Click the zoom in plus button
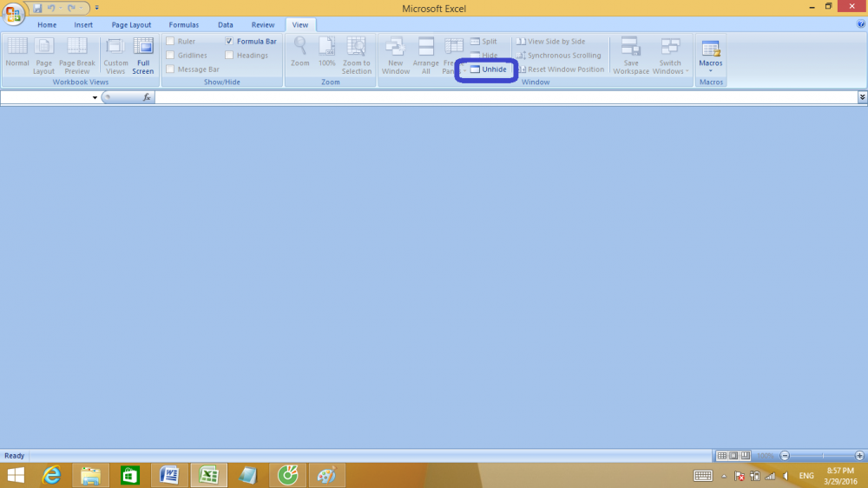Image resolution: width=868 pixels, height=488 pixels. coord(859,456)
